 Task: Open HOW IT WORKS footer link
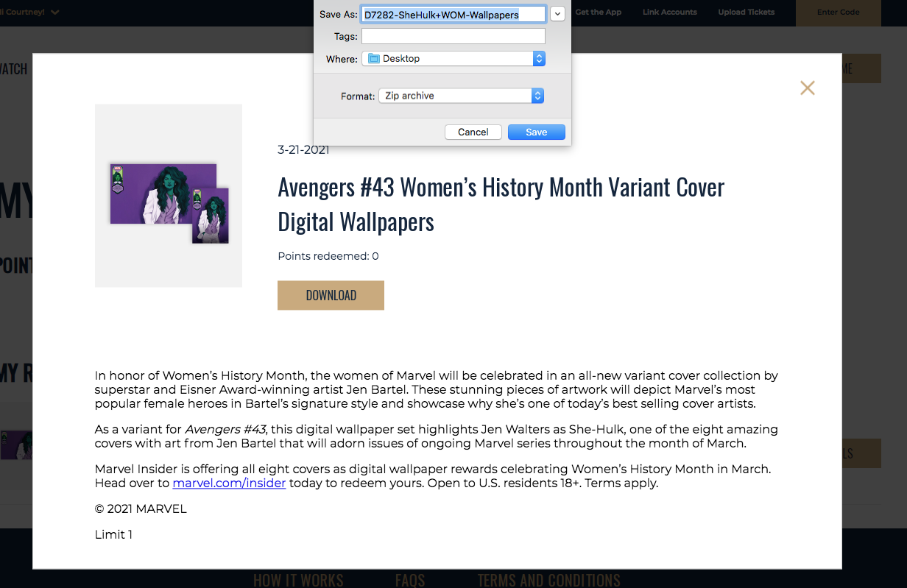coord(298,580)
